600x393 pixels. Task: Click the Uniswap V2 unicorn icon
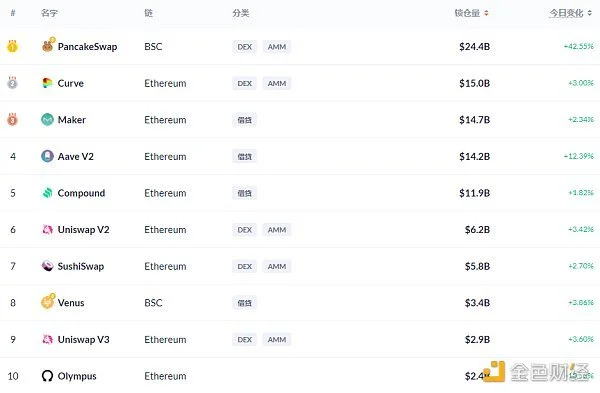pos(47,230)
